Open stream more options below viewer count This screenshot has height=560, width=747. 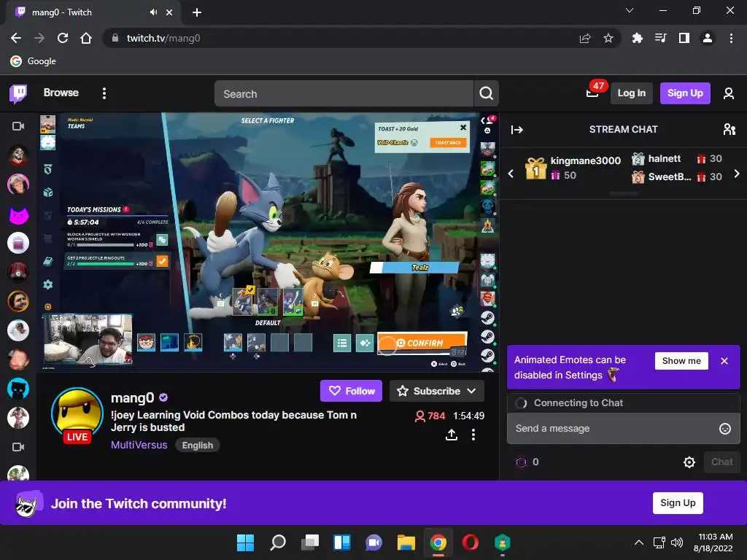[473, 435]
